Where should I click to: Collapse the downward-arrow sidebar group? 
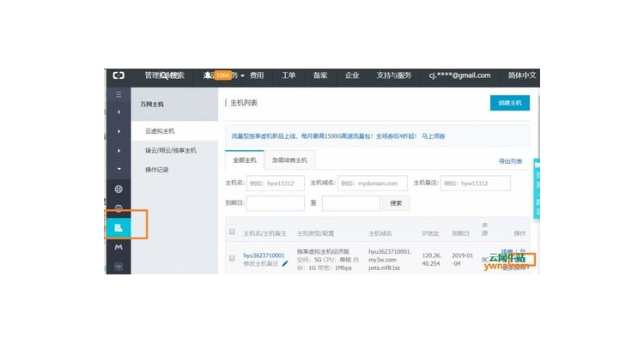(x=118, y=169)
